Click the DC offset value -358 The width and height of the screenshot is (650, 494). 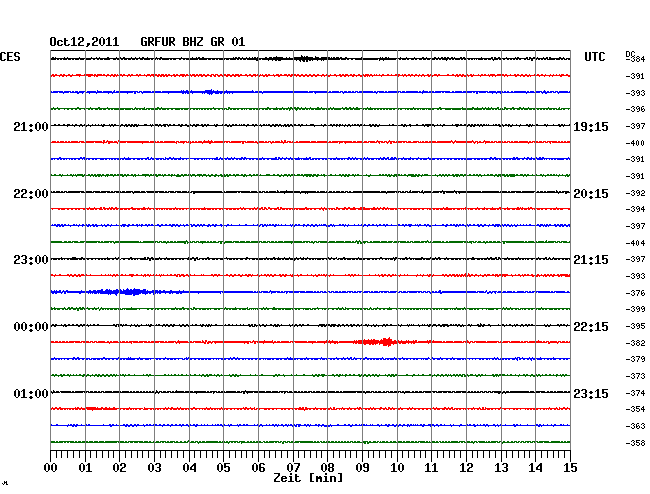click(635, 443)
